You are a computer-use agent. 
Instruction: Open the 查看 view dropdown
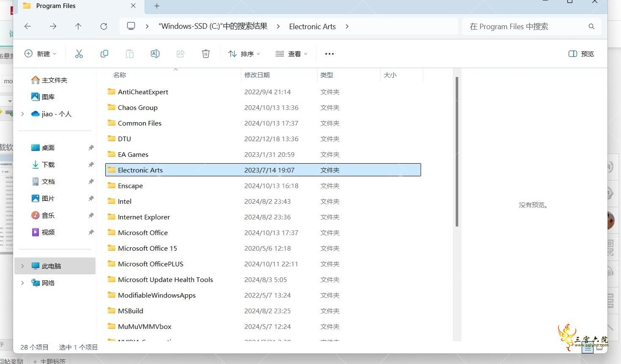(291, 54)
